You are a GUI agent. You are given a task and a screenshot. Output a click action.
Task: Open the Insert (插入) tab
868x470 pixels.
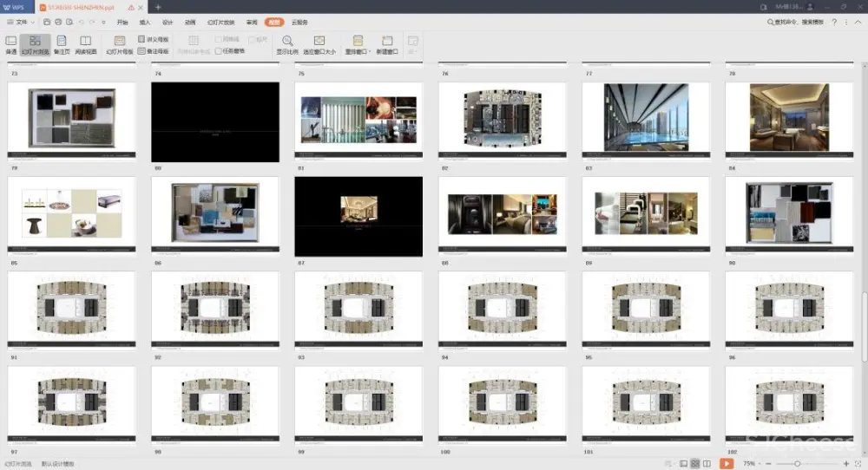[145, 23]
